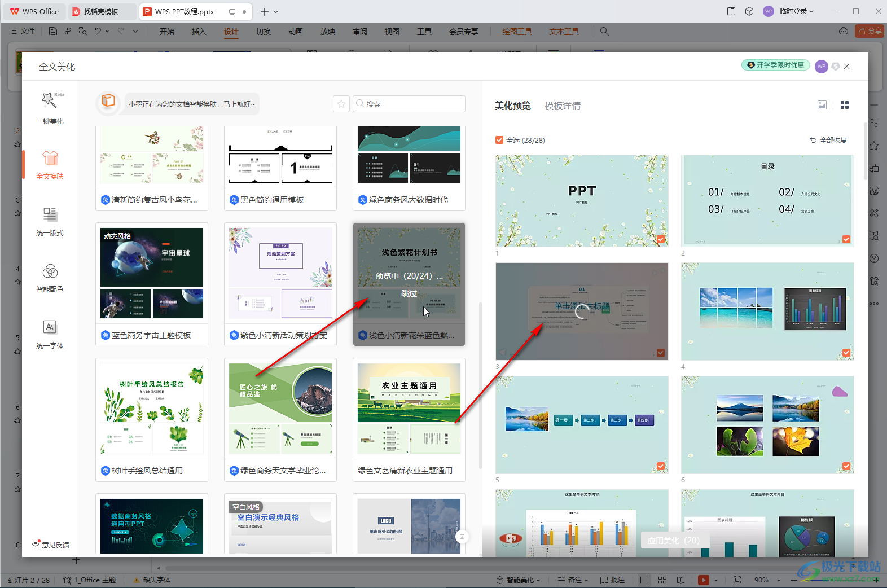Screen dimensions: 887x588
Task: Expand the quick access toolbar dropdown
Action: coord(135,31)
